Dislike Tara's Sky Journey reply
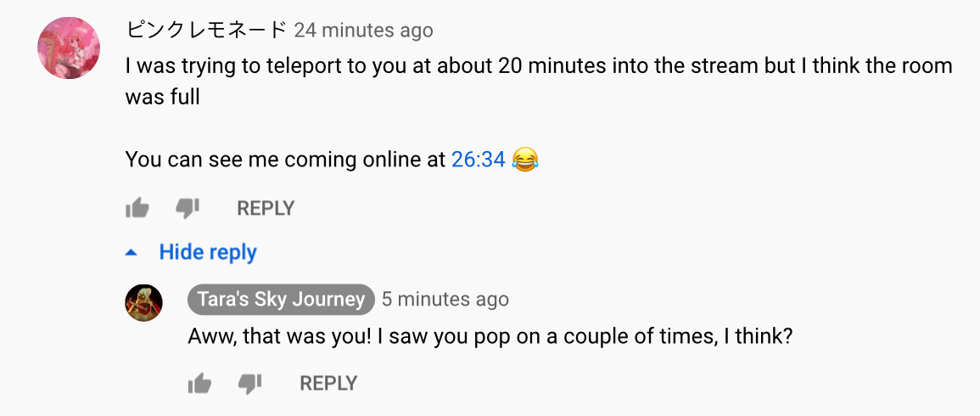Screen dimensions: 980x416 249,384
